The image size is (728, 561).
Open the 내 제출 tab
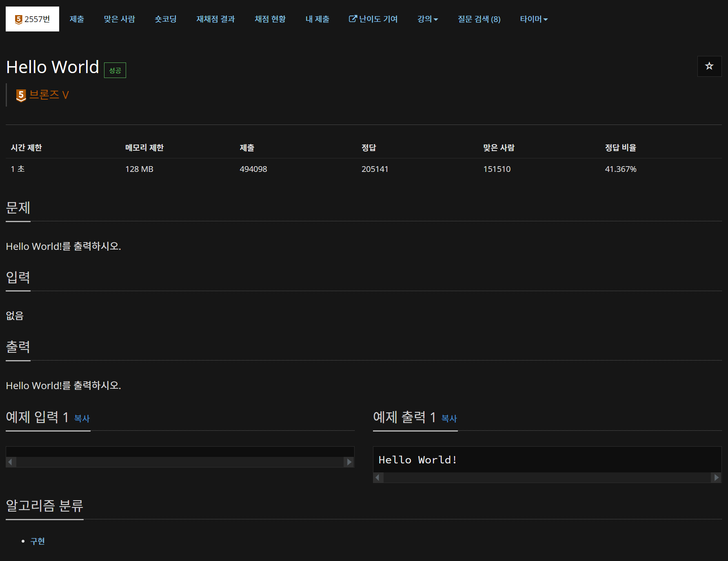click(317, 19)
